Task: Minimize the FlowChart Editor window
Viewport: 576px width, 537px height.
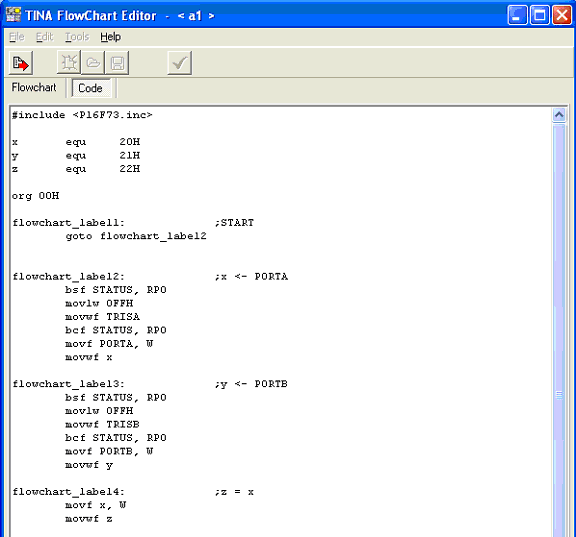Action: (518, 15)
